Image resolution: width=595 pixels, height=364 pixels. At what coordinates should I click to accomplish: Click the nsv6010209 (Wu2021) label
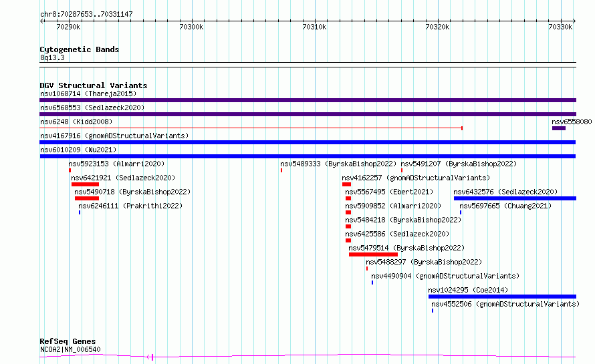click(x=78, y=150)
